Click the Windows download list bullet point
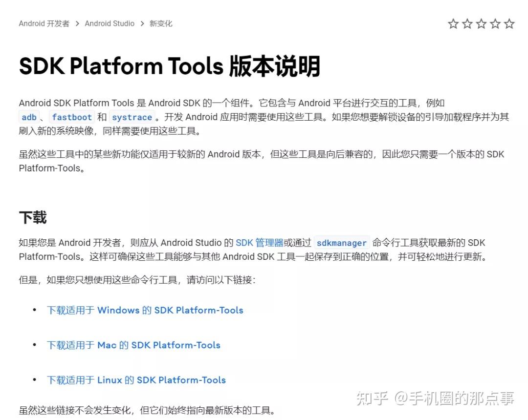Screen dimensions: 528x420 click(x=34, y=310)
